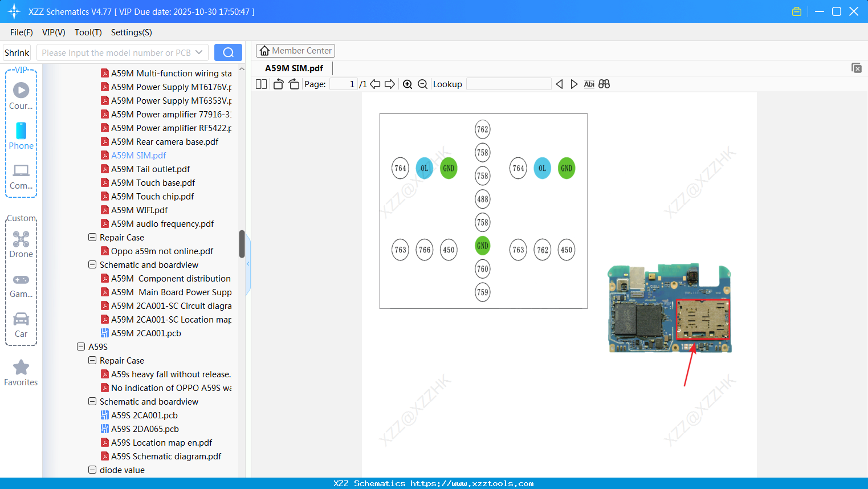Zoom in on the PDF
Image resolution: width=868 pixels, height=489 pixels.
[407, 84]
